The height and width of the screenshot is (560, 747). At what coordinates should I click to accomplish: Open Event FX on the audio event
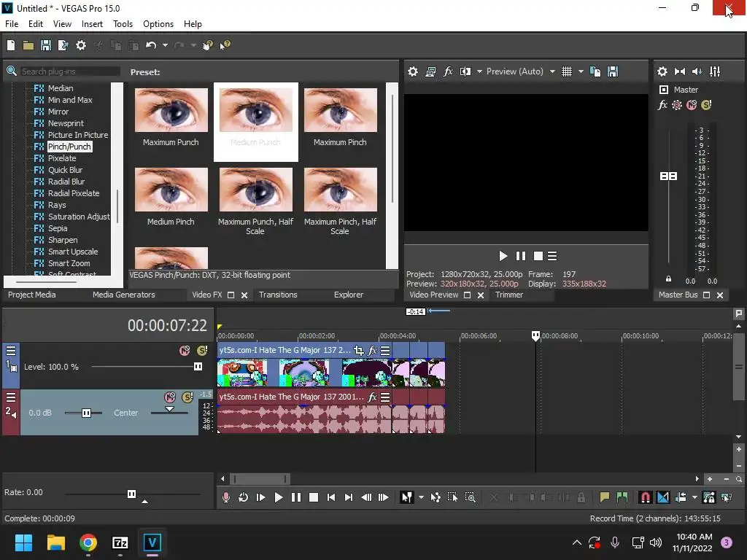coord(372,397)
